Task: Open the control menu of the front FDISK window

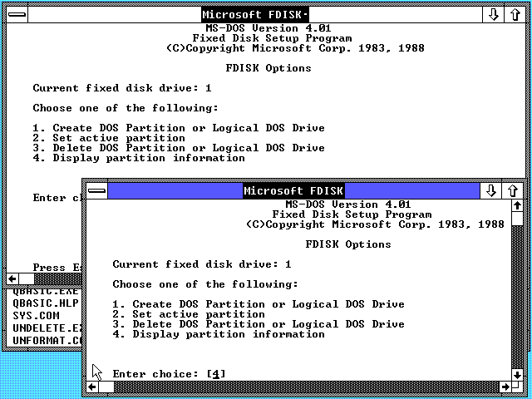Action: pyautogui.click(x=97, y=190)
